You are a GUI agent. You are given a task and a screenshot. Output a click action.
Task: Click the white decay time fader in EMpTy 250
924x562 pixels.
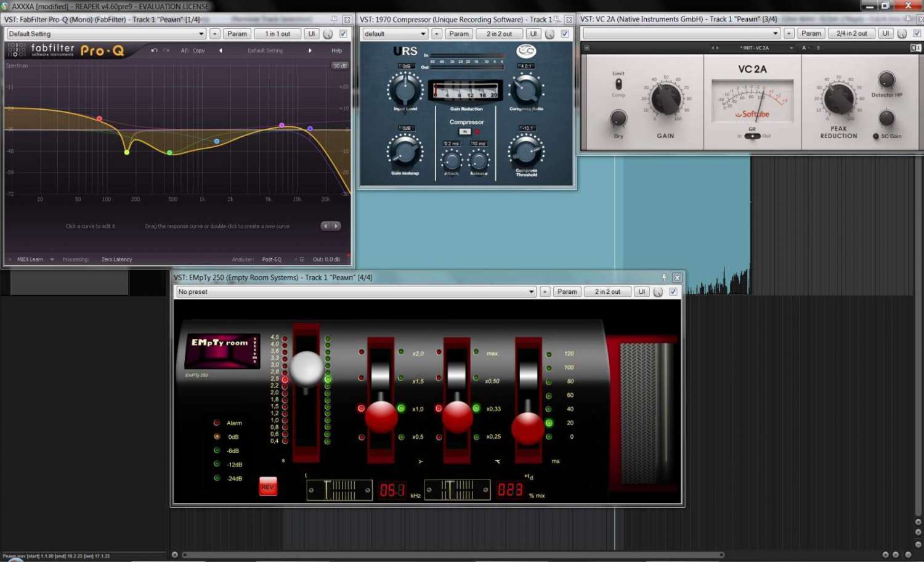[306, 368]
